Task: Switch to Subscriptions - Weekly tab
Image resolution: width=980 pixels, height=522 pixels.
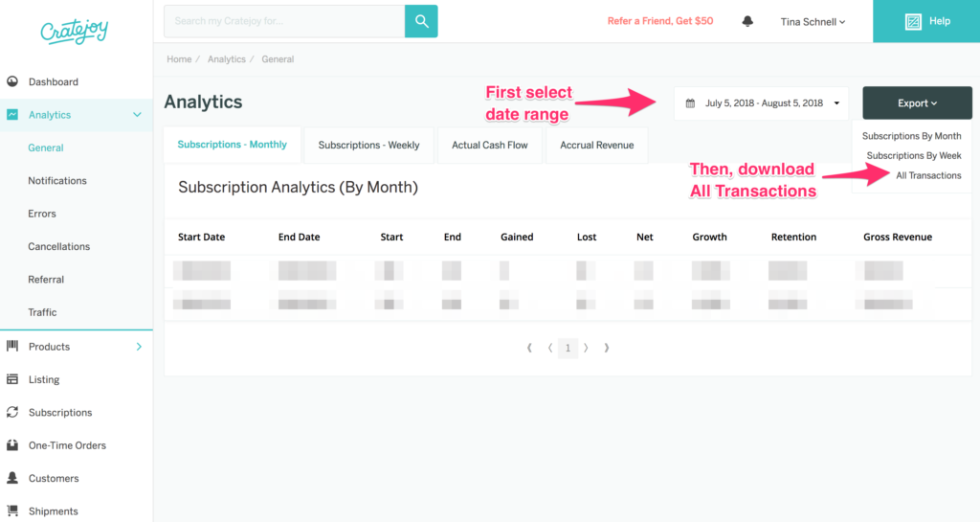Action: [x=368, y=145]
